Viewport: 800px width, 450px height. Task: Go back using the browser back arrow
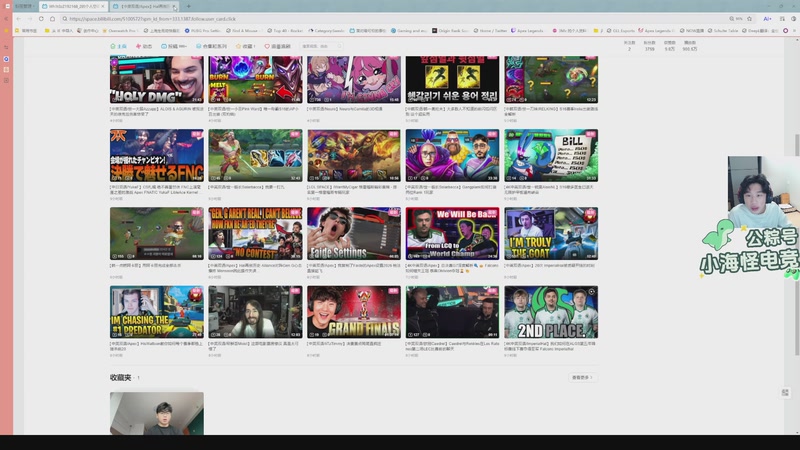click(19, 19)
